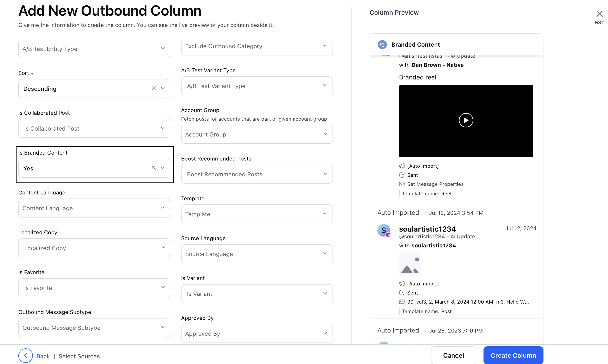
Task: Open Is Favorite dropdown
Action: tap(94, 288)
